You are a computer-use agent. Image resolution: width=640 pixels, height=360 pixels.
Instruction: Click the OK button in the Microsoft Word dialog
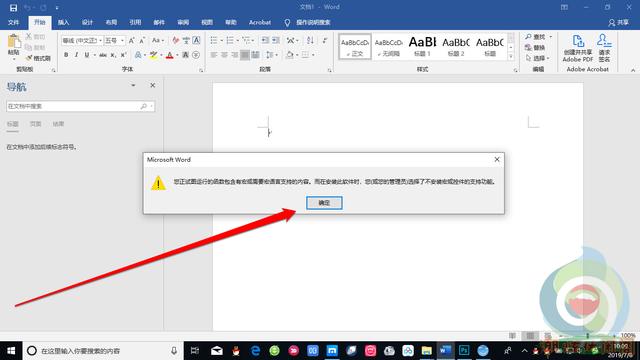coord(324,202)
